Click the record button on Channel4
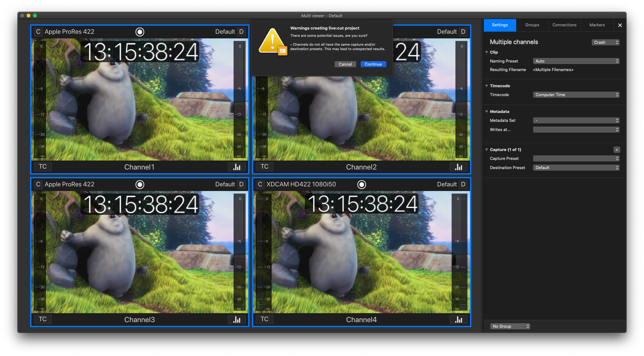 (x=362, y=184)
